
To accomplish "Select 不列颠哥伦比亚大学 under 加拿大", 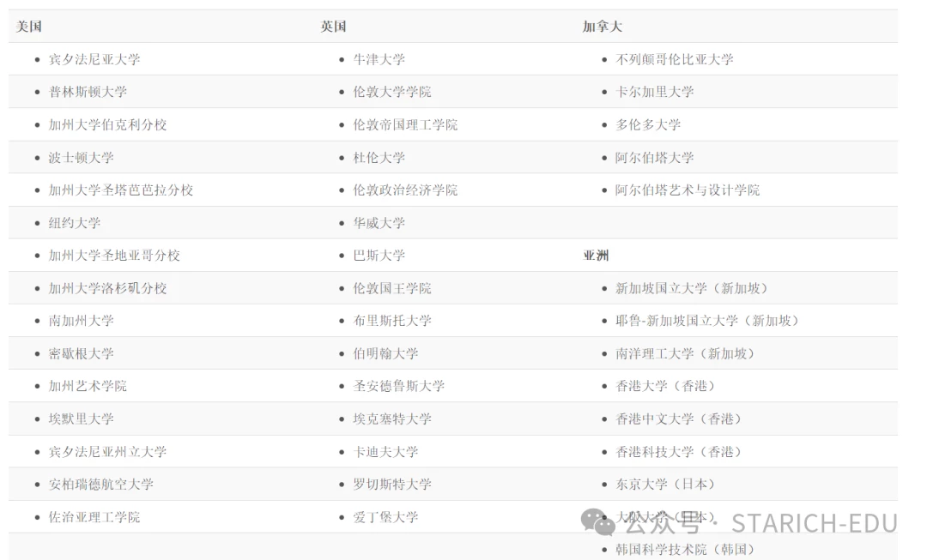I will (675, 60).
